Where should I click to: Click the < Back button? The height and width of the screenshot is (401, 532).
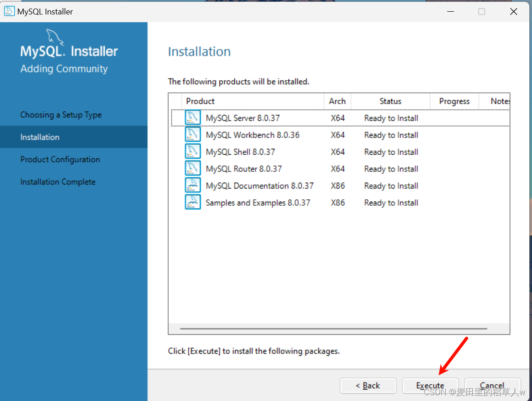pyautogui.click(x=368, y=386)
